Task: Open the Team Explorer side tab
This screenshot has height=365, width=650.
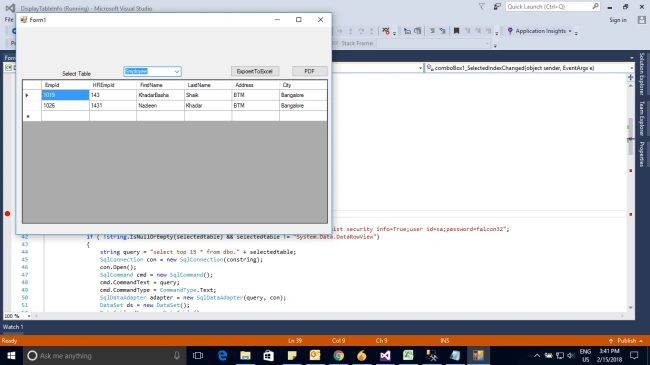Action: pyautogui.click(x=642, y=118)
